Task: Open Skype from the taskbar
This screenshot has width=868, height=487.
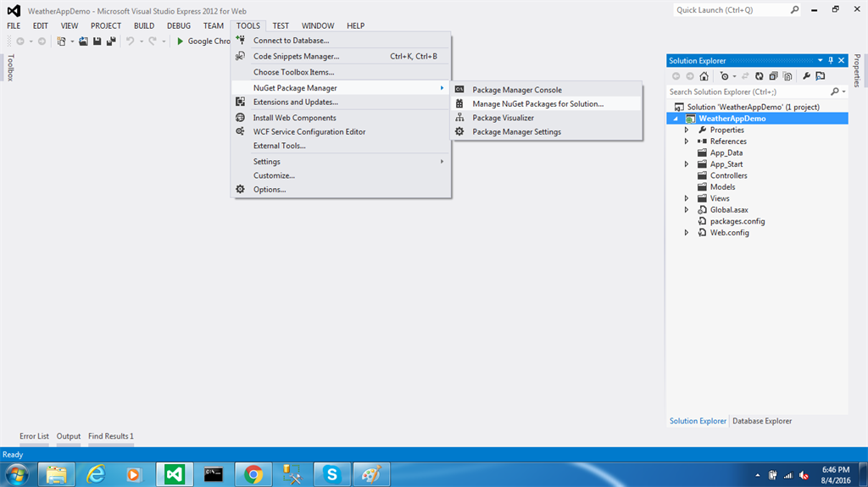Action: (331, 474)
